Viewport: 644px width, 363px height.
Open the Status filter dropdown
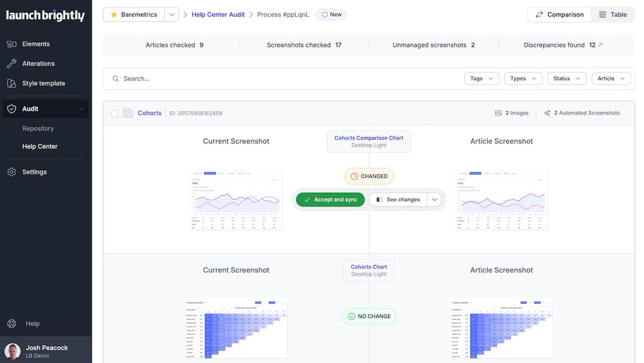coord(567,78)
